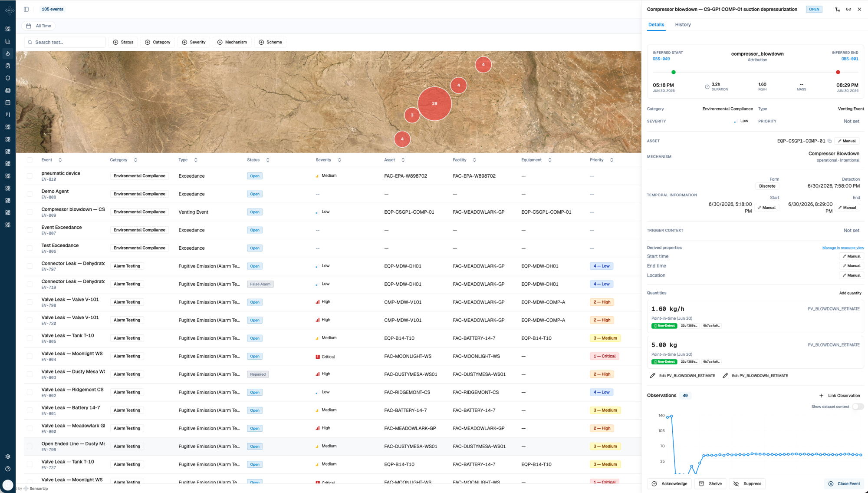Click the calendar icon in All Time filter

(29, 26)
